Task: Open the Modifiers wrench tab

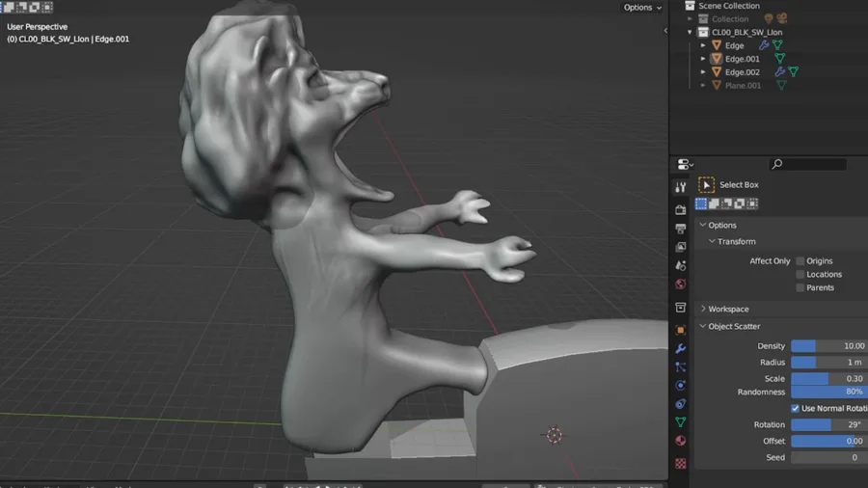Action: click(x=680, y=348)
